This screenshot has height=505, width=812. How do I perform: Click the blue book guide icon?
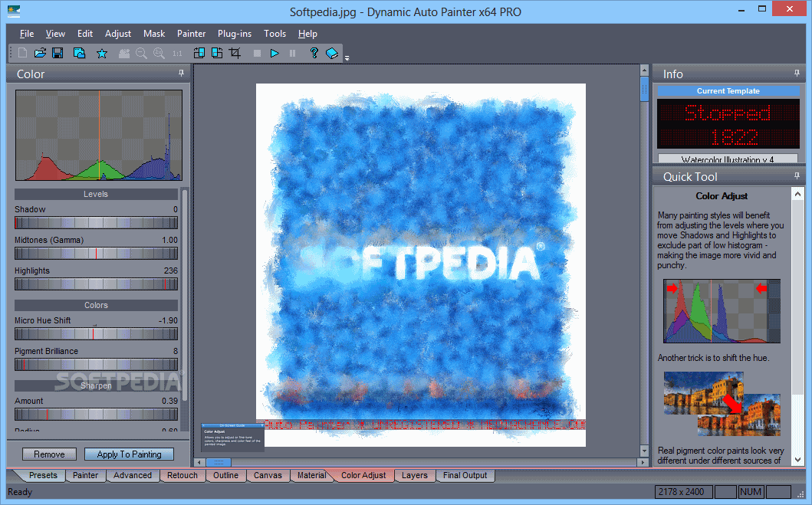[332, 53]
